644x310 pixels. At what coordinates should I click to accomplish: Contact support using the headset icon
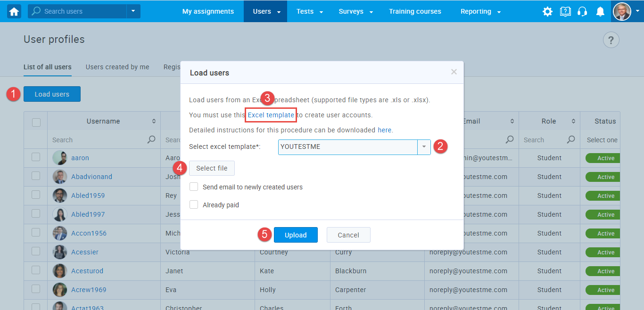tap(582, 11)
